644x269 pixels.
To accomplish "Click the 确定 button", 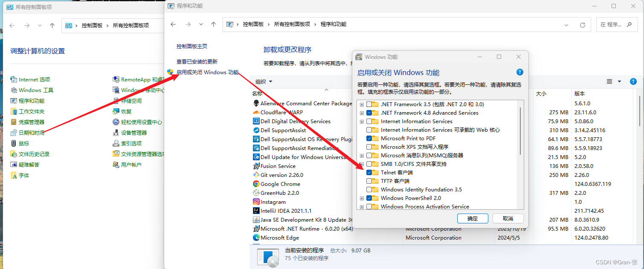I will click(473, 218).
